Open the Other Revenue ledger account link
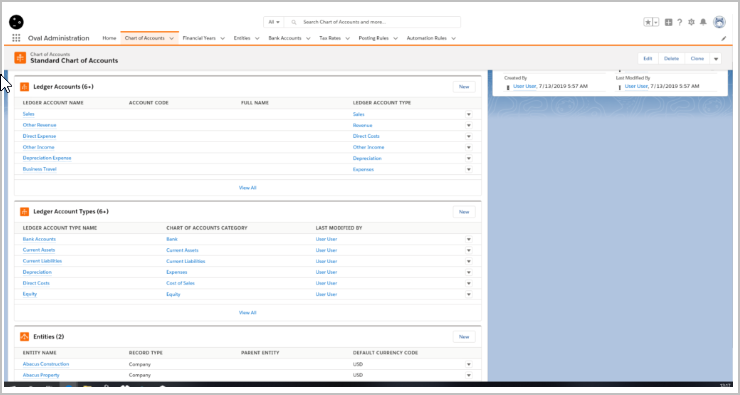This screenshot has height=395, width=740. [39, 125]
